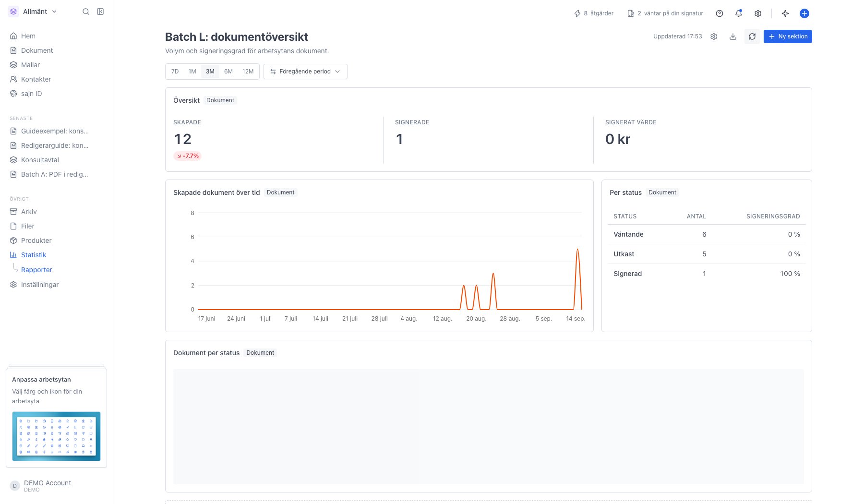Image resolution: width=864 pixels, height=504 pixels.
Task: Select the 7D time range
Action: coord(175,72)
